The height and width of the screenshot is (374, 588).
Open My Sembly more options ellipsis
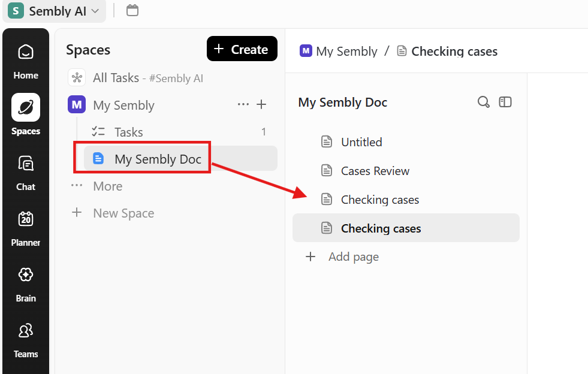243,104
